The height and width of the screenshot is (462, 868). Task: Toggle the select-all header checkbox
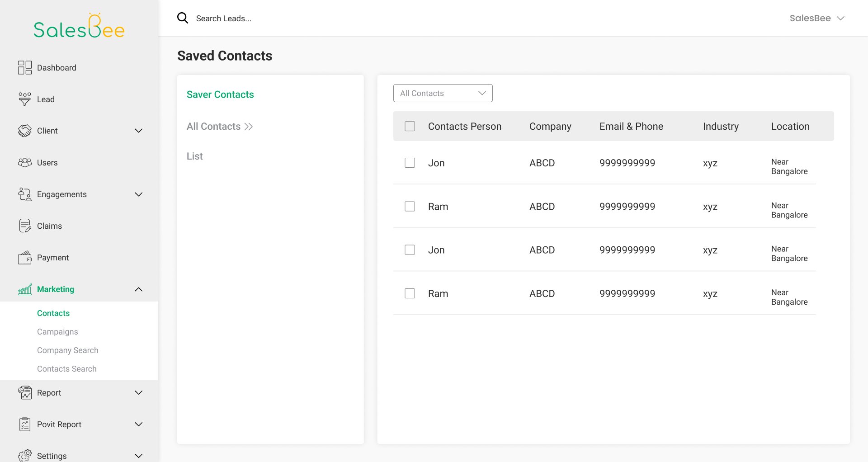410,126
